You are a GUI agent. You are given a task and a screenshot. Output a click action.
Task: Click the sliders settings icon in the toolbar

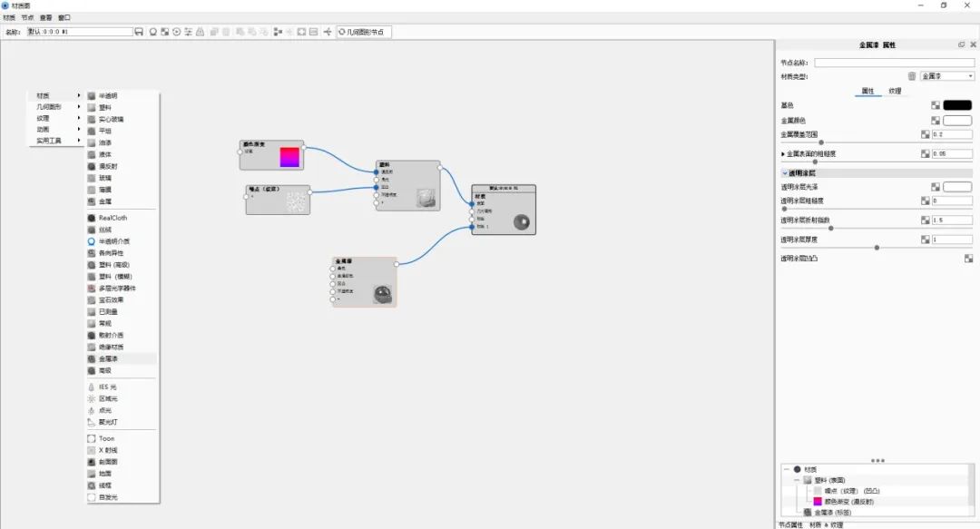188,32
